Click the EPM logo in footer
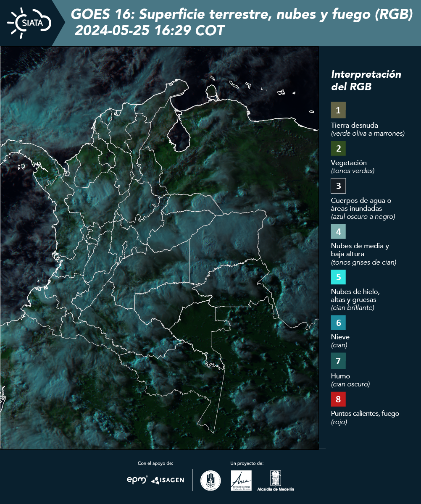This screenshot has height=504, width=421. (137, 480)
